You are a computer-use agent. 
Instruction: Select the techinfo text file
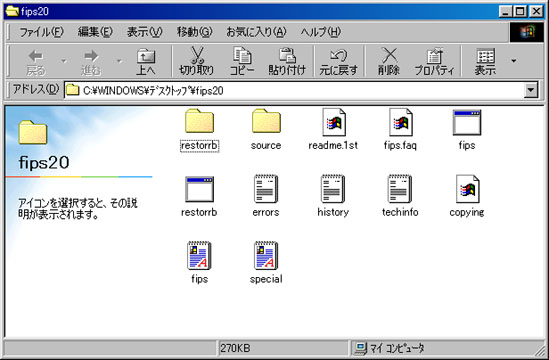tap(400, 196)
